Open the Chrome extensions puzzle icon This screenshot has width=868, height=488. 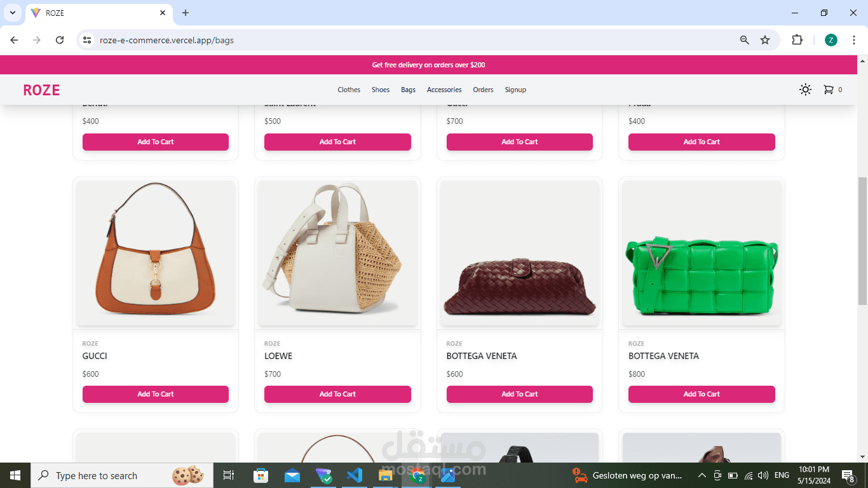point(797,40)
